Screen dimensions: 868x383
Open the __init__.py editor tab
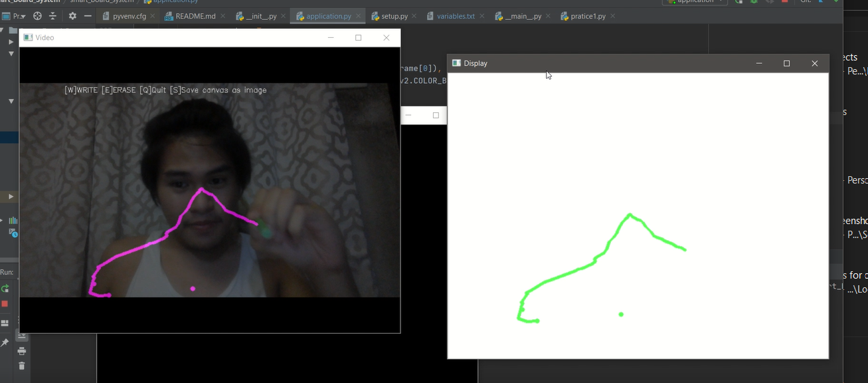[261, 16]
